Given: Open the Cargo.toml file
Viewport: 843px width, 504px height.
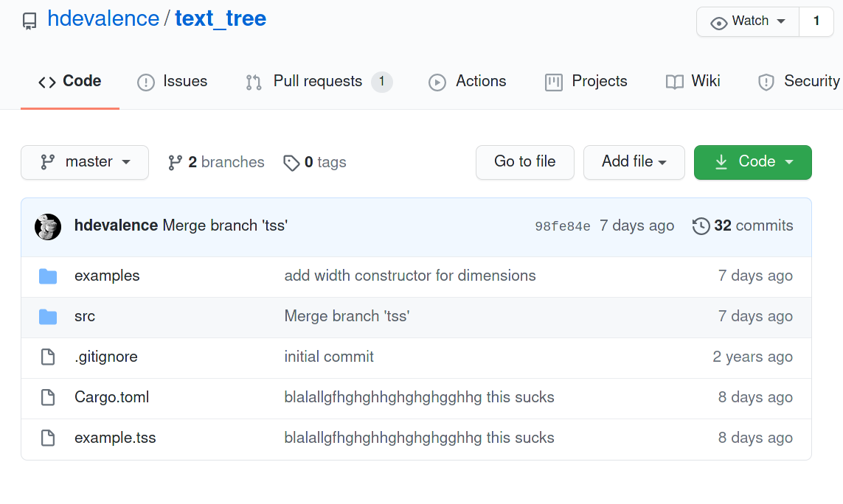Looking at the screenshot, I should (x=112, y=397).
